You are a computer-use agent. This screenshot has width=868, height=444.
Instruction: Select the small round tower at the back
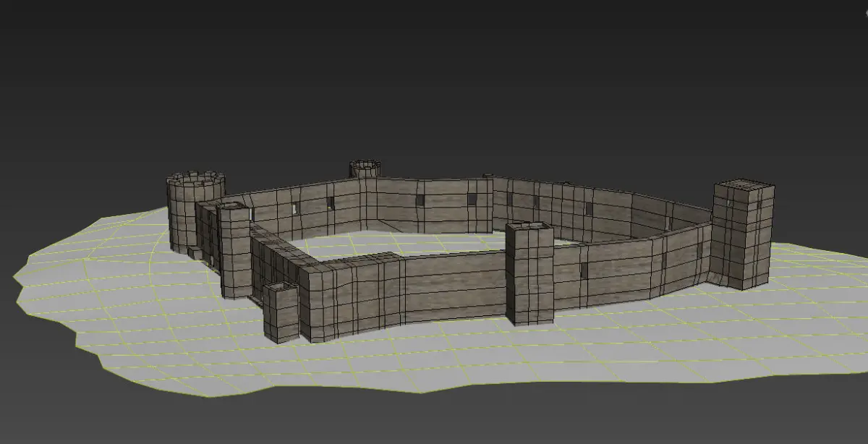tap(365, 169)
